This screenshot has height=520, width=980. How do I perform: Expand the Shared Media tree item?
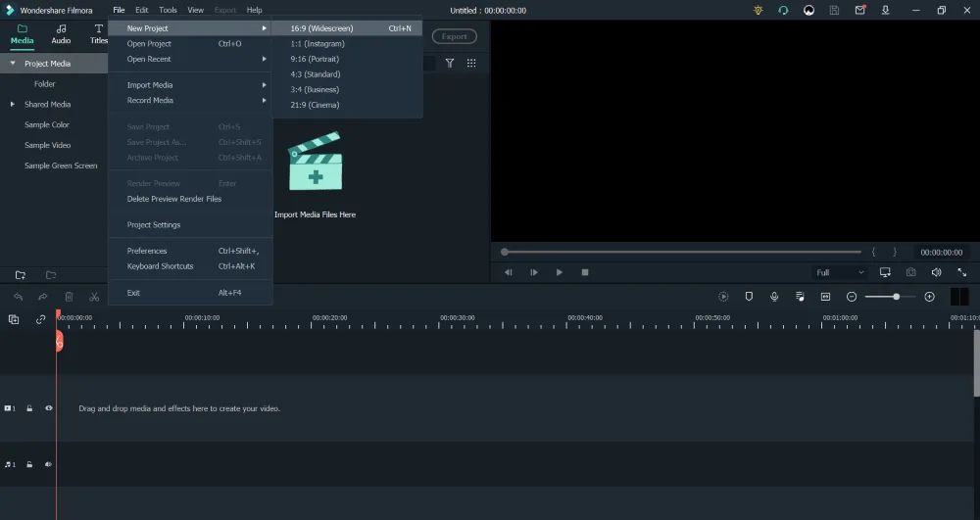[13, 104]
